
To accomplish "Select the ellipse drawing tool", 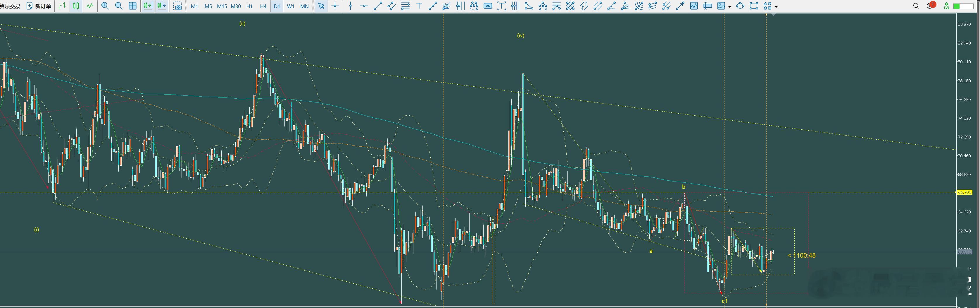I will [x=740, y=6].
